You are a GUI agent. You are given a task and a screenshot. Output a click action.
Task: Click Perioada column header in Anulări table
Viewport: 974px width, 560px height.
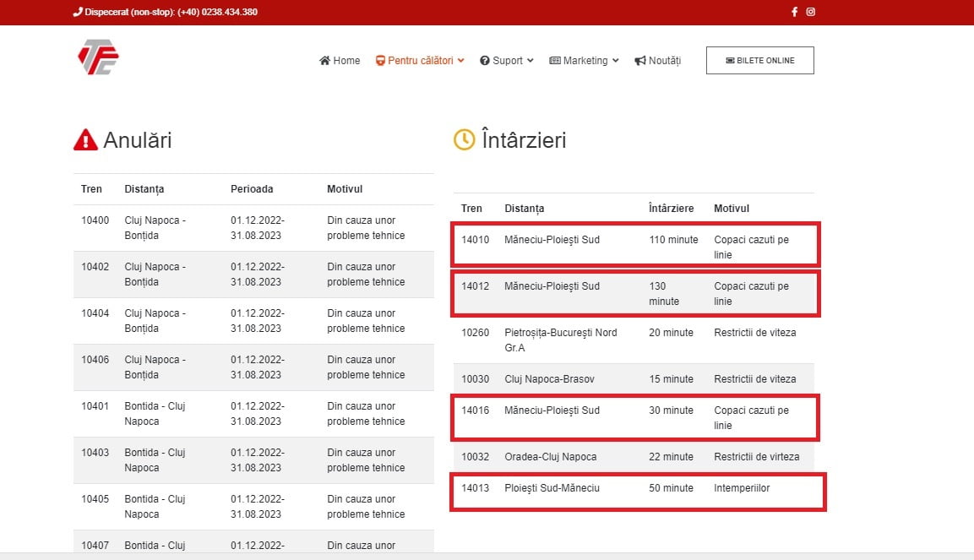pos(252,188)
